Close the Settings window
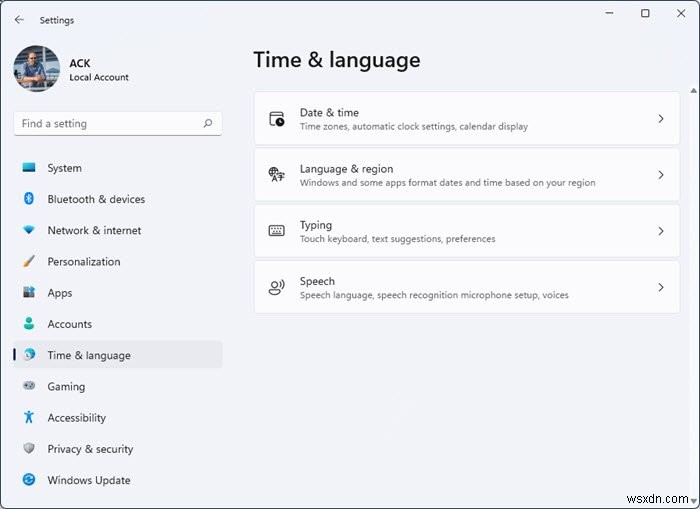This screenshot has height=509, width=700. pos(681,13)
